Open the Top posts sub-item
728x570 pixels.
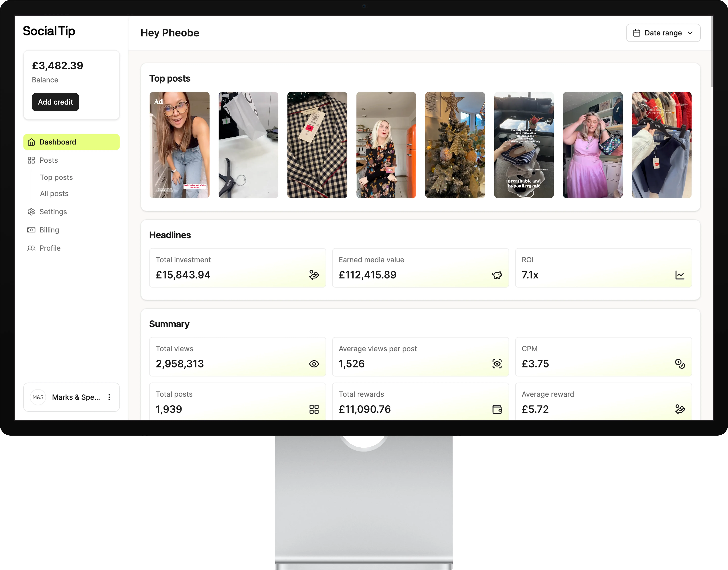coord(56,177)
